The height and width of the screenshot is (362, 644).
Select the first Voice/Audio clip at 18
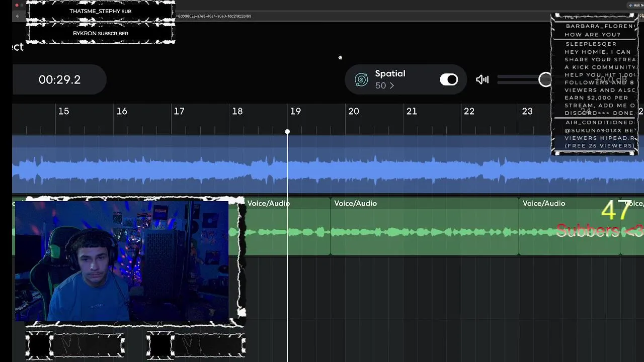(x=287, y=226)
